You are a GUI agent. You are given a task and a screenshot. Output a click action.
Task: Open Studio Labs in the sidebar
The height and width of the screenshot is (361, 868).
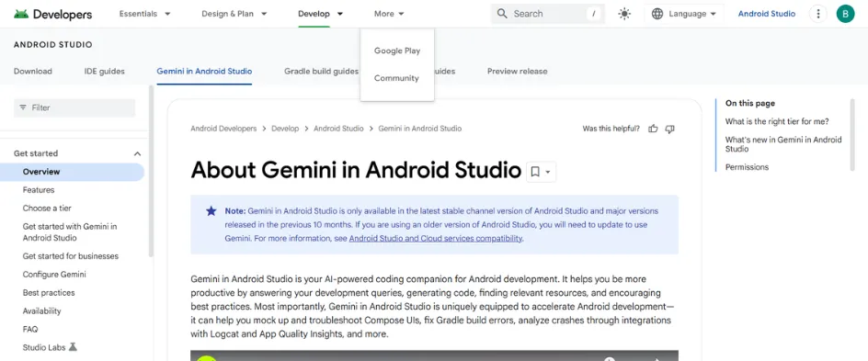(44, 347)
